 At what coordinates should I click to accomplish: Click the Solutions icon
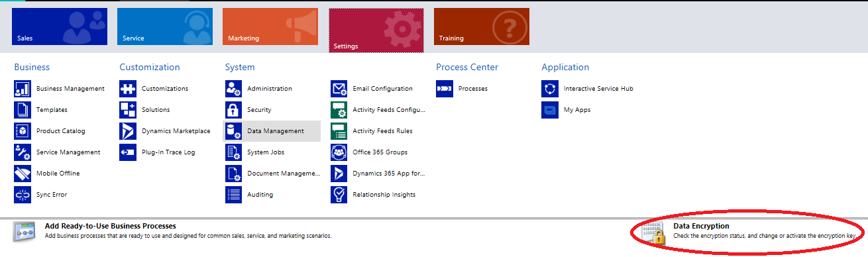[x=128, y=110]
